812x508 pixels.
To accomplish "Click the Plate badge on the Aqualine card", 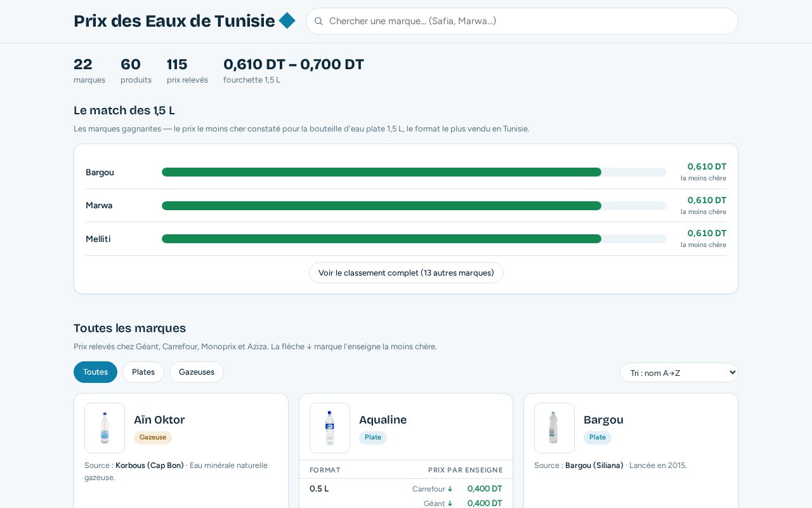I will [x=373, y=438].
